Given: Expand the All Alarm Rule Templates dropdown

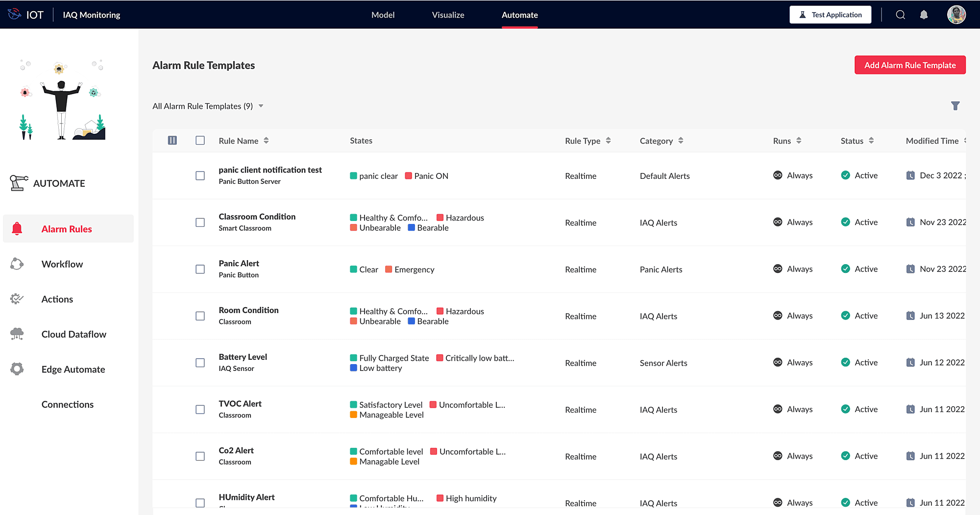Looking at the screenshot, I should tap(261, 106).
